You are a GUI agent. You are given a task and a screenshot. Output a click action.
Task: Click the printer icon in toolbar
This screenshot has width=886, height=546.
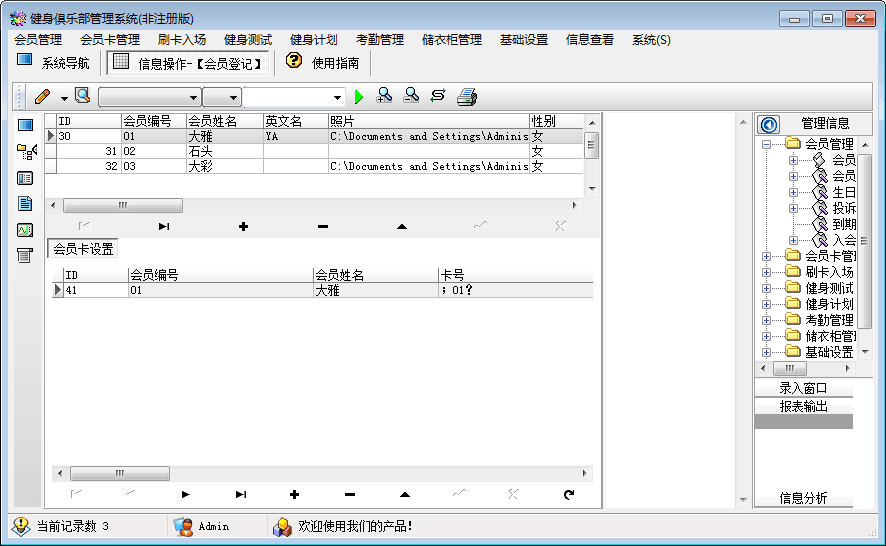(467, 97)
